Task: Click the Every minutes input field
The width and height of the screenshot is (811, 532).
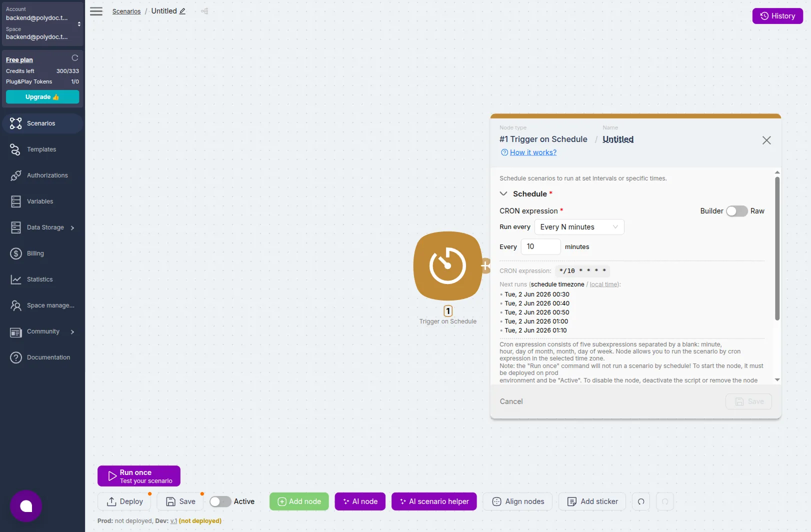Action: coord(540,247)
